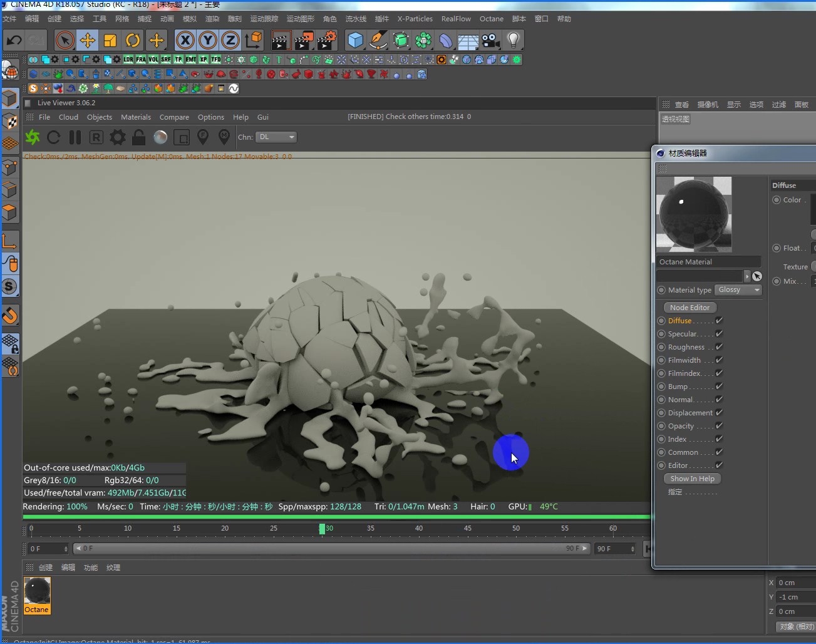The image size is (816, 644).
Task: Click the Node Editor button
Action: [689, 308]
